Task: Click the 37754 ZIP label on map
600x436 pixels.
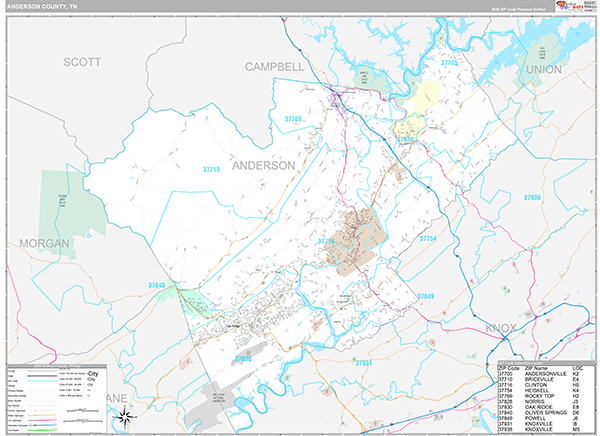Action: point(428,238)
